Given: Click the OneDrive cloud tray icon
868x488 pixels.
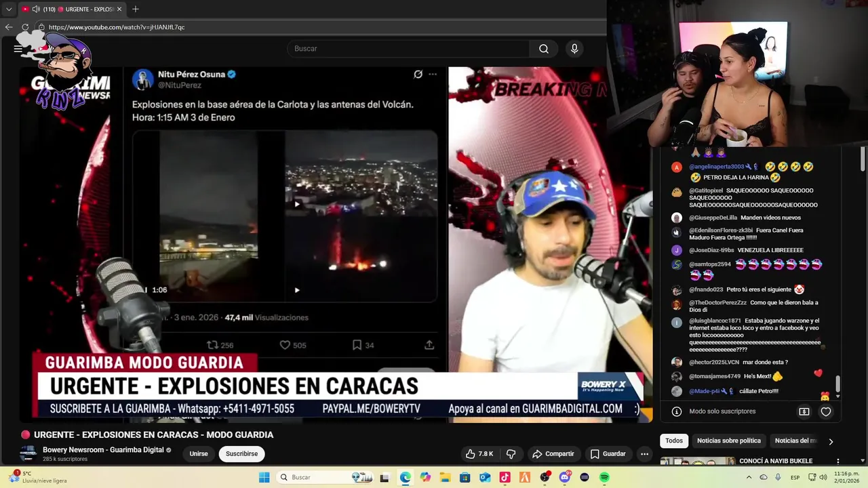Looking at the screenshot, I should [x=763, y=477].
